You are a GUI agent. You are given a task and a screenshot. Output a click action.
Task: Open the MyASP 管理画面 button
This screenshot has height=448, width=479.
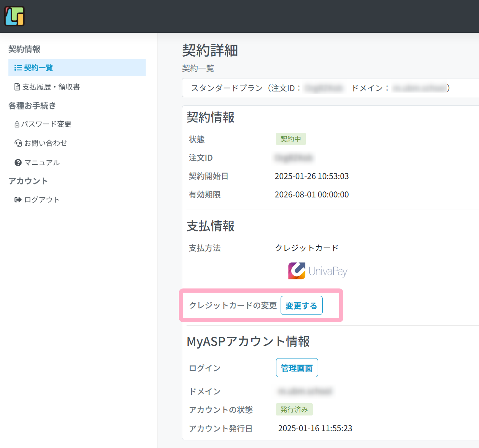pos(297,368)
